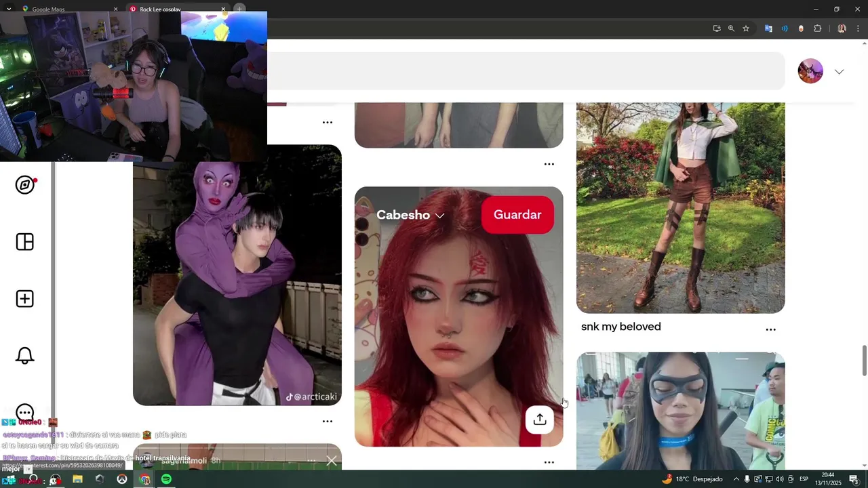Open the Windows notification center icon

tap(854, 479)
